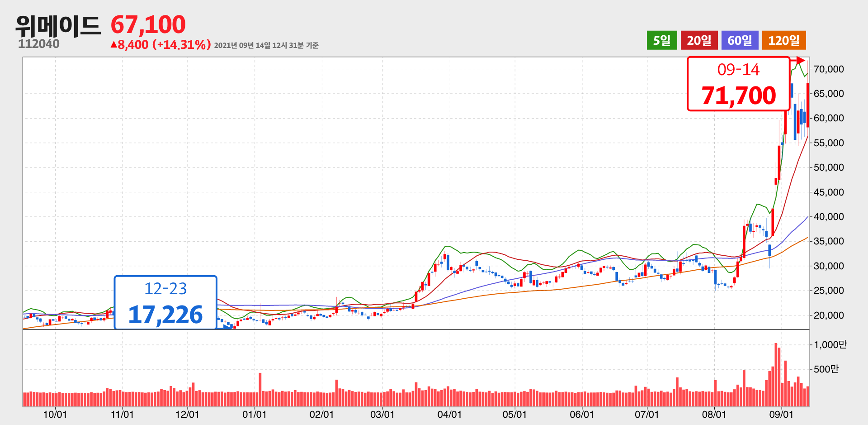This screenshot has width=868, height=425.
Task: Click the 05/01 date axis label
Action: pos(514,414)
